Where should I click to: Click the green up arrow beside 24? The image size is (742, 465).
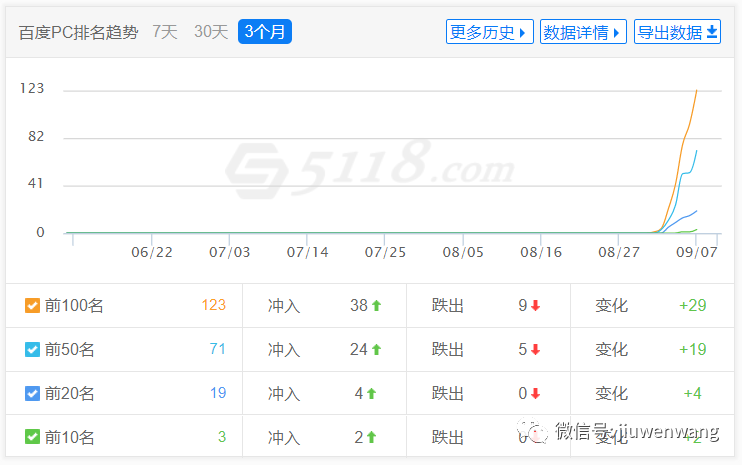pos(376,350)
